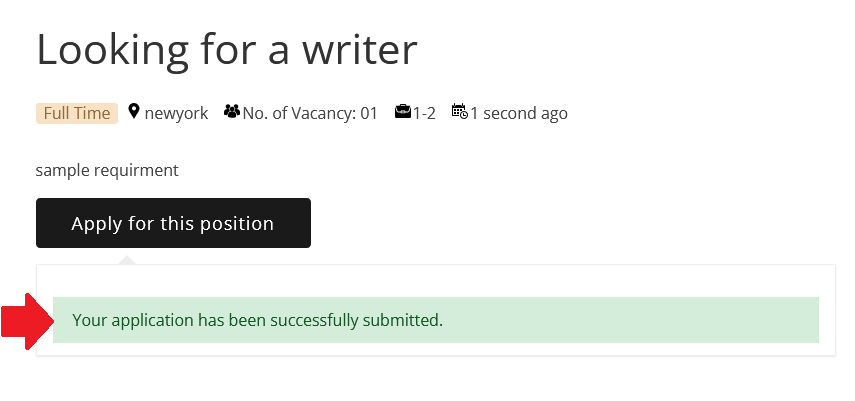
Task: Click the 1 second ago timestamp
Action: (x=519, y=113)
